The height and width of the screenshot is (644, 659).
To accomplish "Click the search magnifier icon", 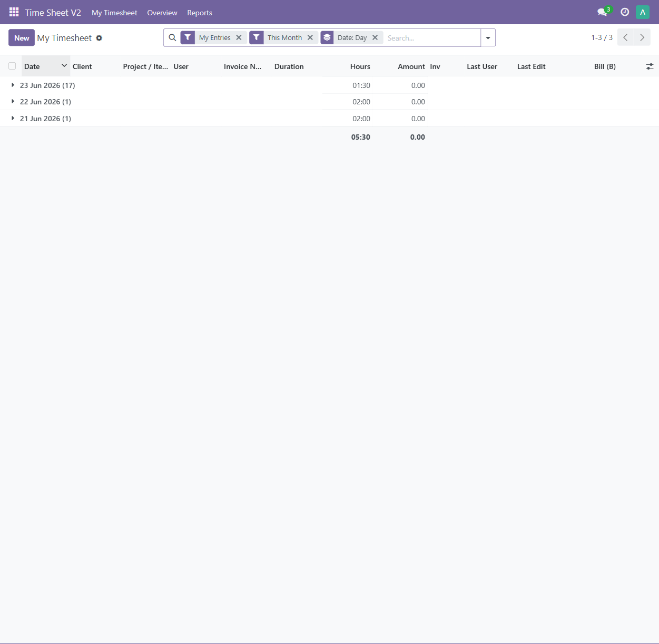I will pos(172,37).
